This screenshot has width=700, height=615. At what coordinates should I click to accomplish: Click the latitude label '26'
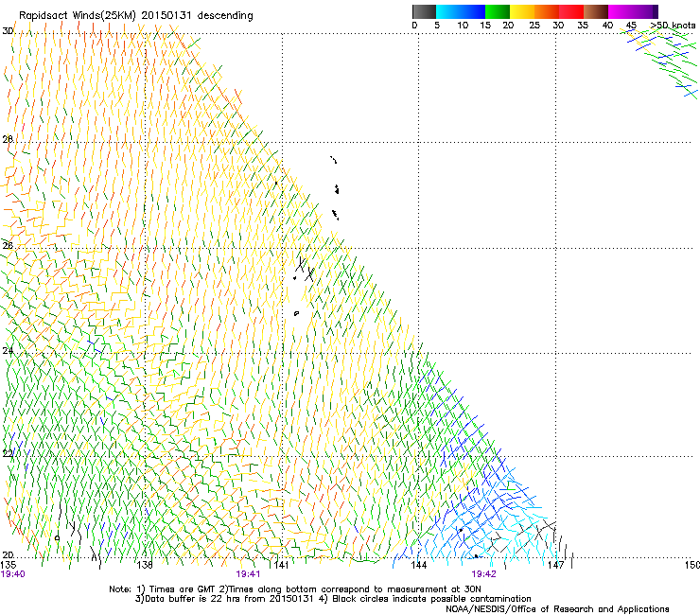[x=8, y=246]
